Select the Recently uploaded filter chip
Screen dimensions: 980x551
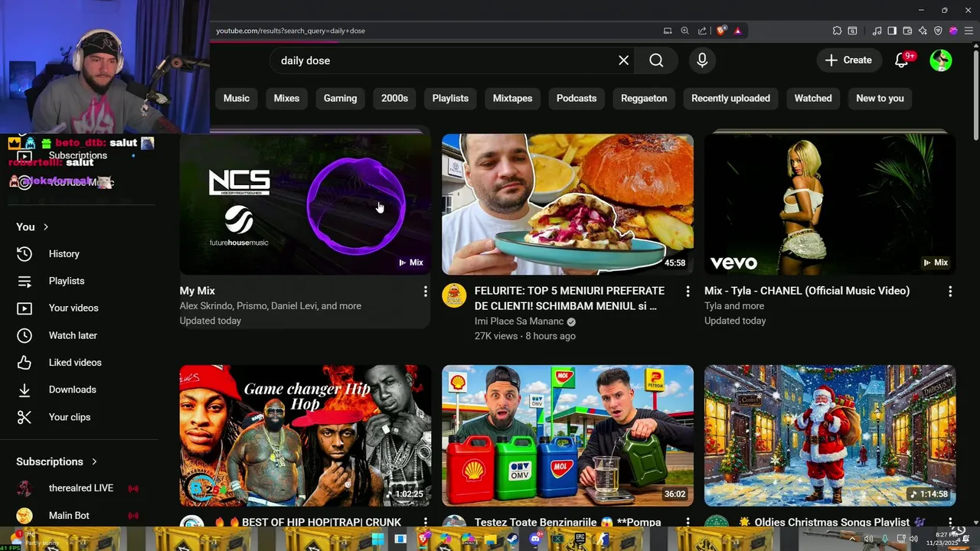tap(730, 98)
